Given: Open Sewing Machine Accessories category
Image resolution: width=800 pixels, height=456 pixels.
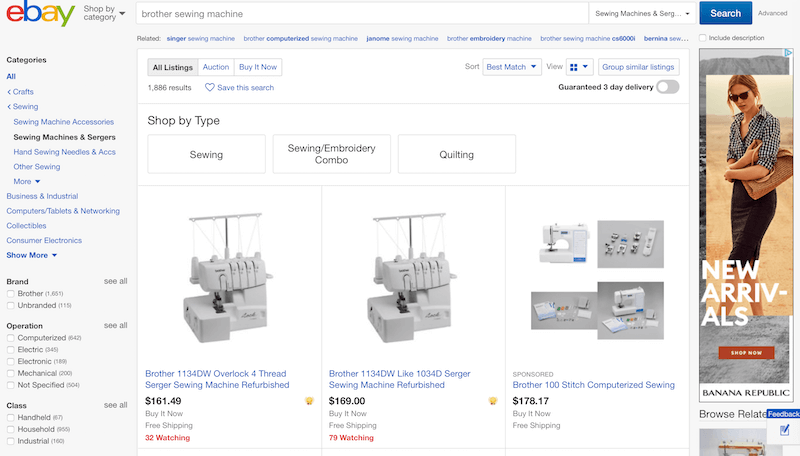Looking at the screenshot, I should coord(64,122).
